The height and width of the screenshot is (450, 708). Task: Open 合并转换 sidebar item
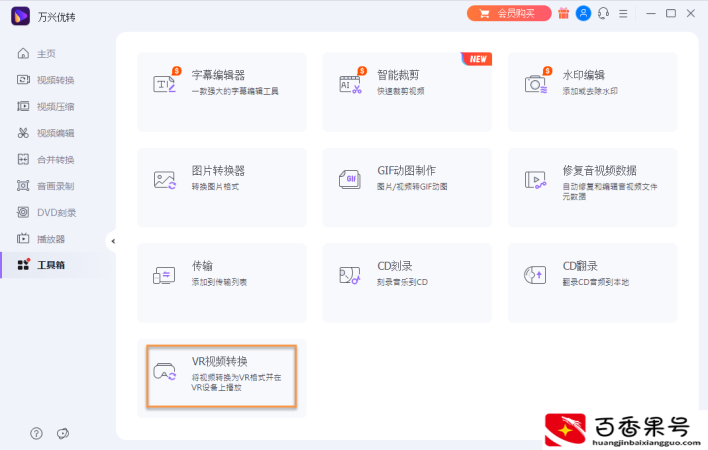pyautogui.click(x=55, y=160)
